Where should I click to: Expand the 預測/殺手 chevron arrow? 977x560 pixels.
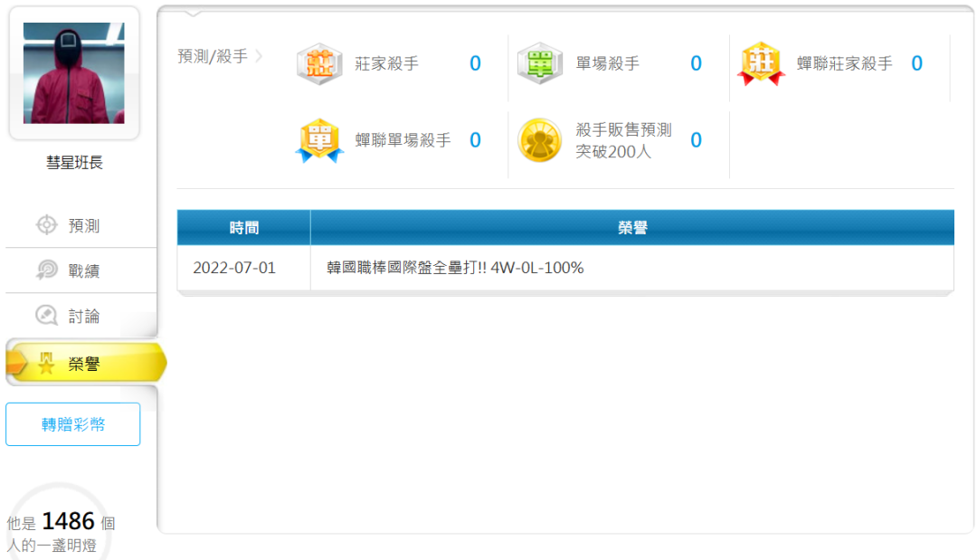coord(259,57)
